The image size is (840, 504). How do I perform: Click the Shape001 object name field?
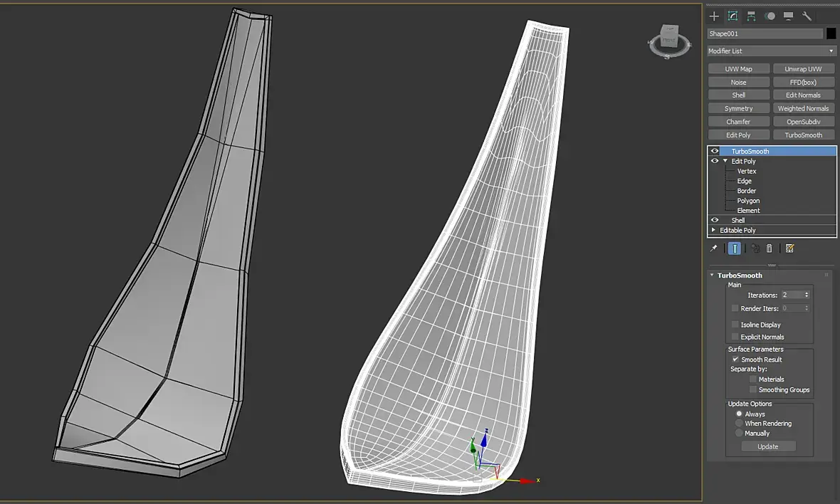coord(765,33)
